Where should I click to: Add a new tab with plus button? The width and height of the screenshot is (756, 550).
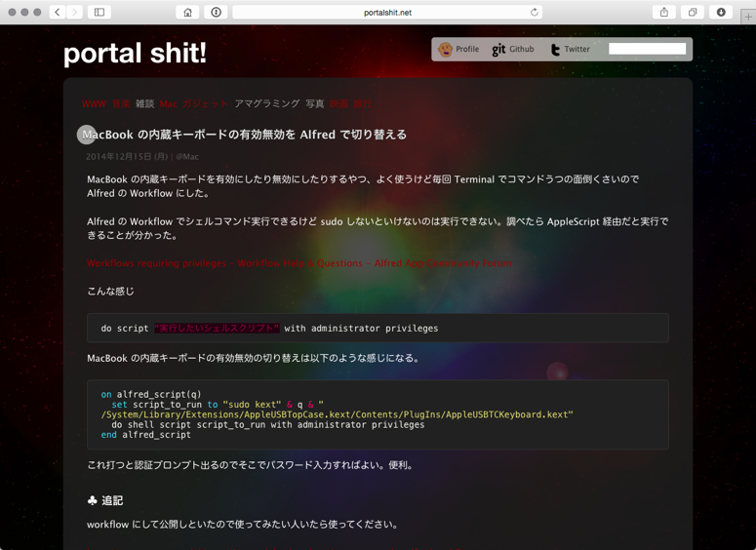(x=748, y=17)
